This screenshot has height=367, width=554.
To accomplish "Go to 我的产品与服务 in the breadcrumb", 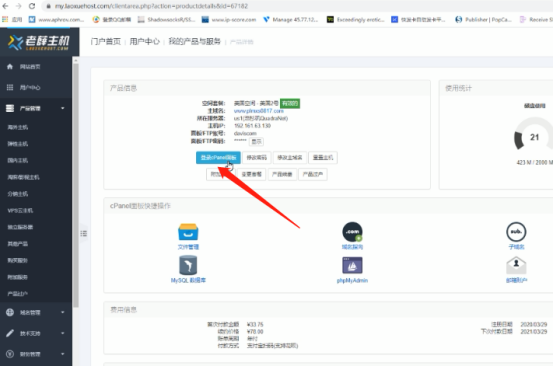I will click(x=194, y=42).
